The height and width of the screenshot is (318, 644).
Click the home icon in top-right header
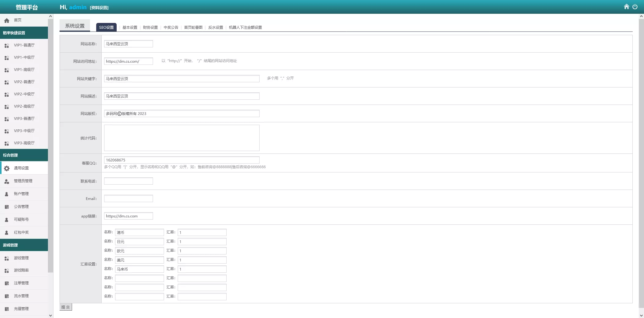tap(626, 7)
